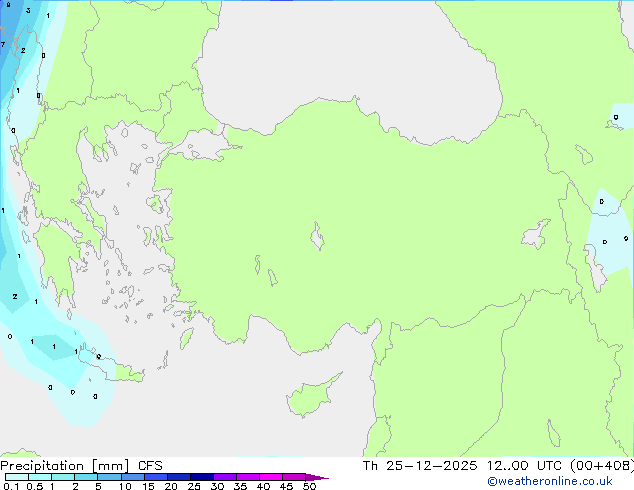Select the 10–15 mm legend color box
This screenshot has height=490, width=634.
(x=133, y=477)
